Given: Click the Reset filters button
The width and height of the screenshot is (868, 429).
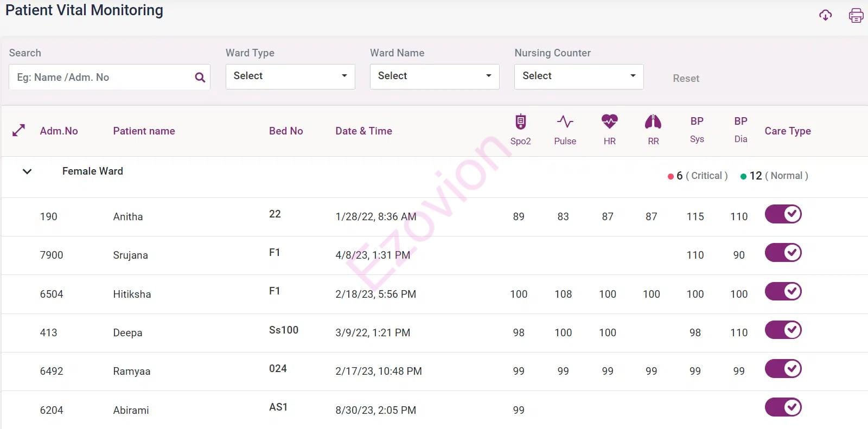Looking at the screenshot, I should [686, 79].
